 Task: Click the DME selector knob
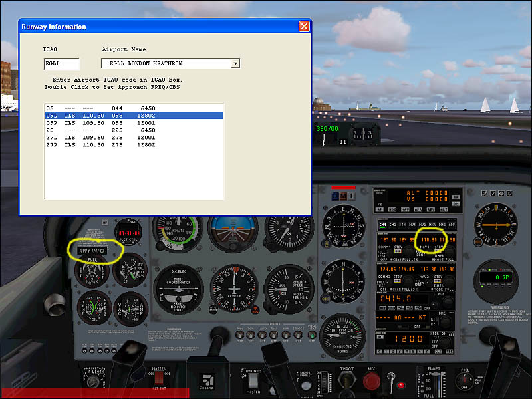[x=446, y=321]
